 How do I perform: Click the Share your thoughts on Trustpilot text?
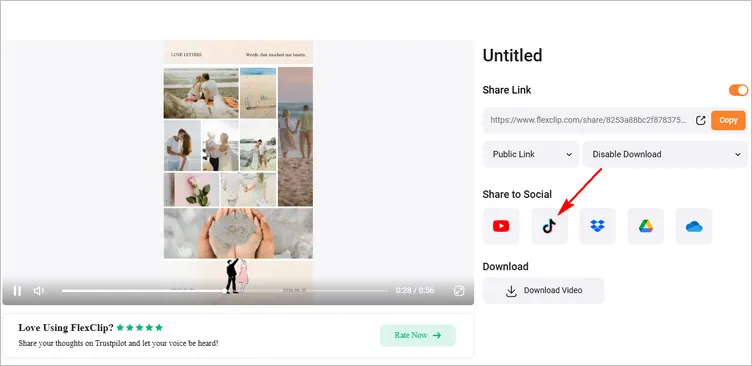pyautogui.click(x=118, y=343)
